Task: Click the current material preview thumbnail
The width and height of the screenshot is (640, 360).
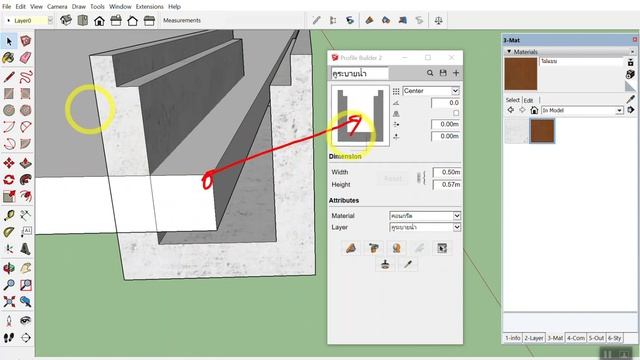Action: click(521, 74)
